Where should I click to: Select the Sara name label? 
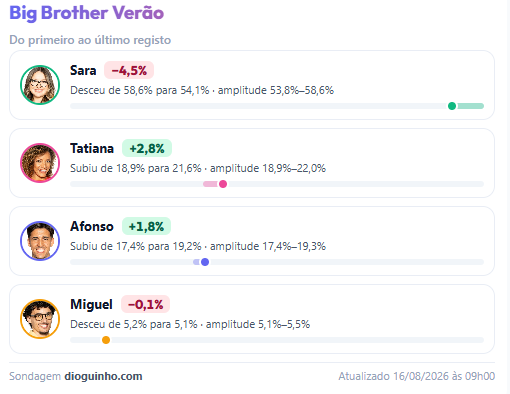[x=83, y=70]
